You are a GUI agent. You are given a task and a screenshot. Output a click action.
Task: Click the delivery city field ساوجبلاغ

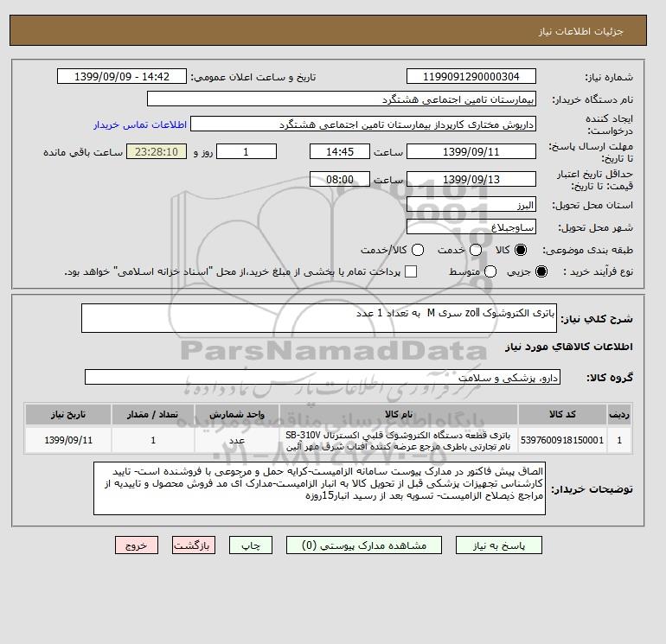pos(471,226)
